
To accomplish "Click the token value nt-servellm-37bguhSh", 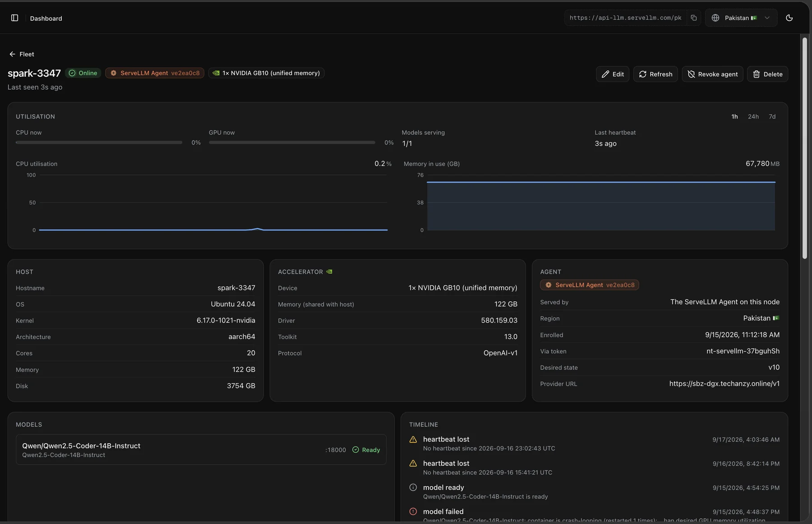I will [x=743, y=351].
